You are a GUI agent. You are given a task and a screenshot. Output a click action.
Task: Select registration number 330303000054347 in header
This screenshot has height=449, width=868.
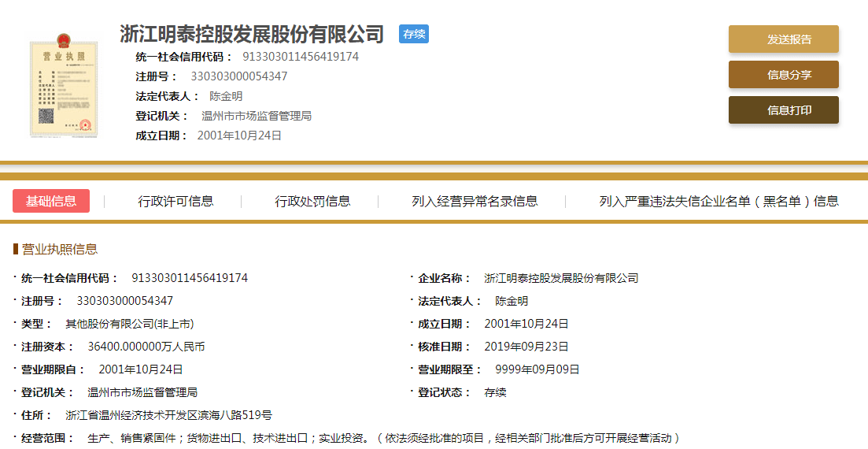point(239,76)
